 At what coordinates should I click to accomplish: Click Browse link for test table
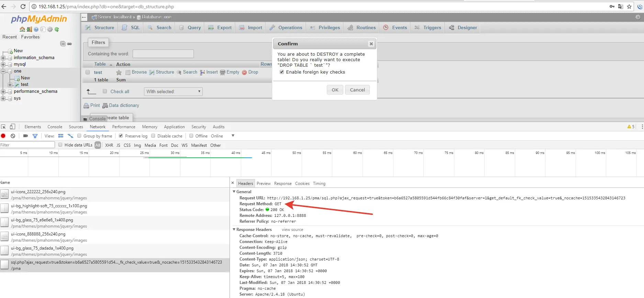point(136,72)
